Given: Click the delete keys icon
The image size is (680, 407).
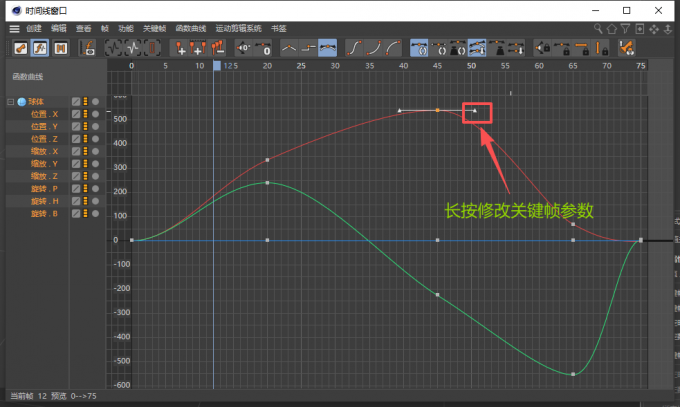Looking at the screenshot, I should (217, 48).
